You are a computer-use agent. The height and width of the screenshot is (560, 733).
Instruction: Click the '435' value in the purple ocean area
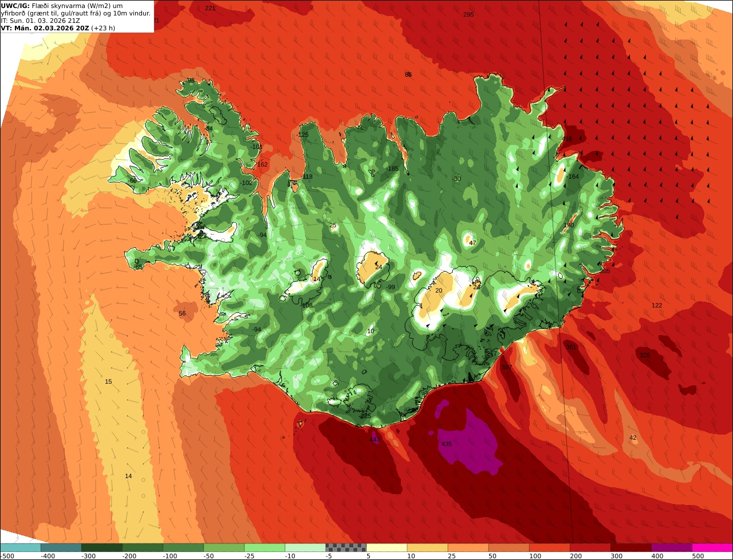tap(447, 444)
